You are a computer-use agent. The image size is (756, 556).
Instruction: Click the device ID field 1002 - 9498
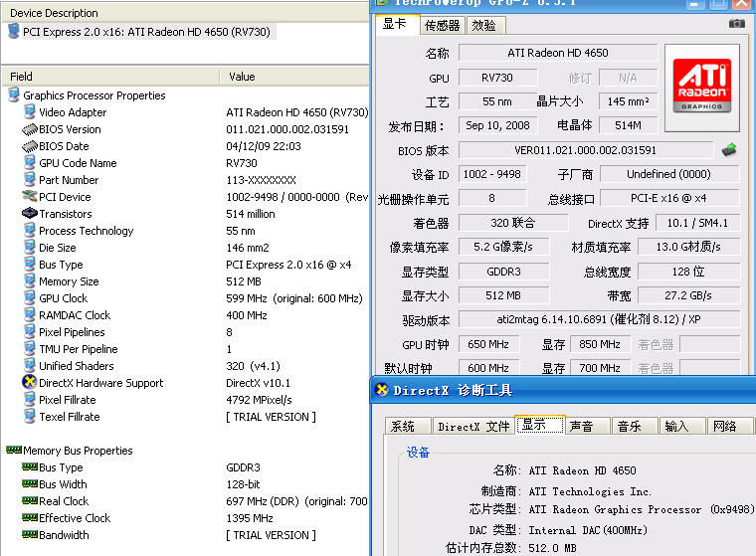tap(491, 174)
